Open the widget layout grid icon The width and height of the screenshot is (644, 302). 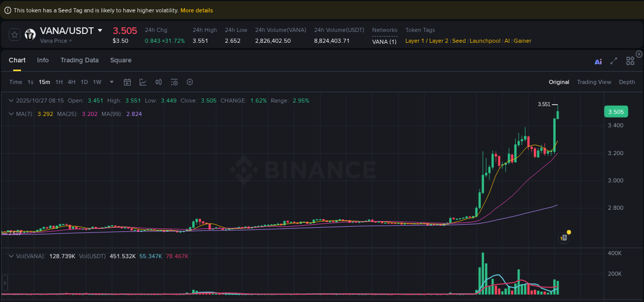pos(630,61)
